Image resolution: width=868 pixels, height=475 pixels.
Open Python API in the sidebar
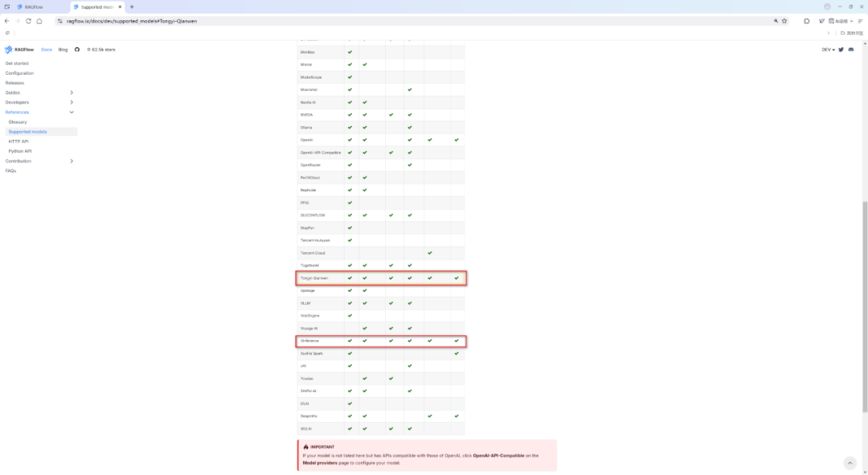coord(20,151)
